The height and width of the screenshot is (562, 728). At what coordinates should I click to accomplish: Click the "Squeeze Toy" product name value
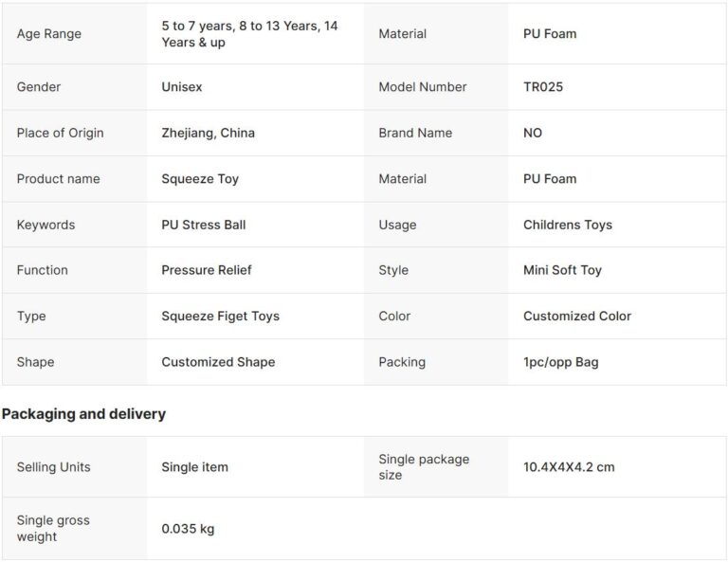click(200, 179)
